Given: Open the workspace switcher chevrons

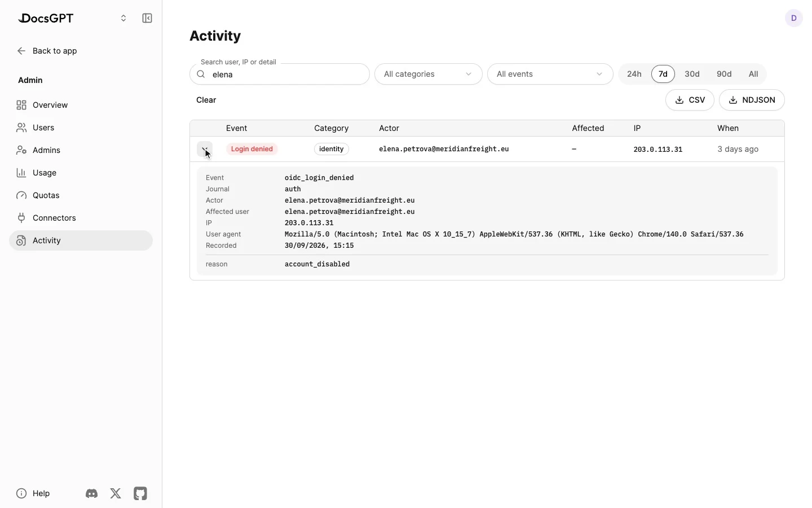Looking at the screenshot, I should pyautogui.click(x=123, y=18).
